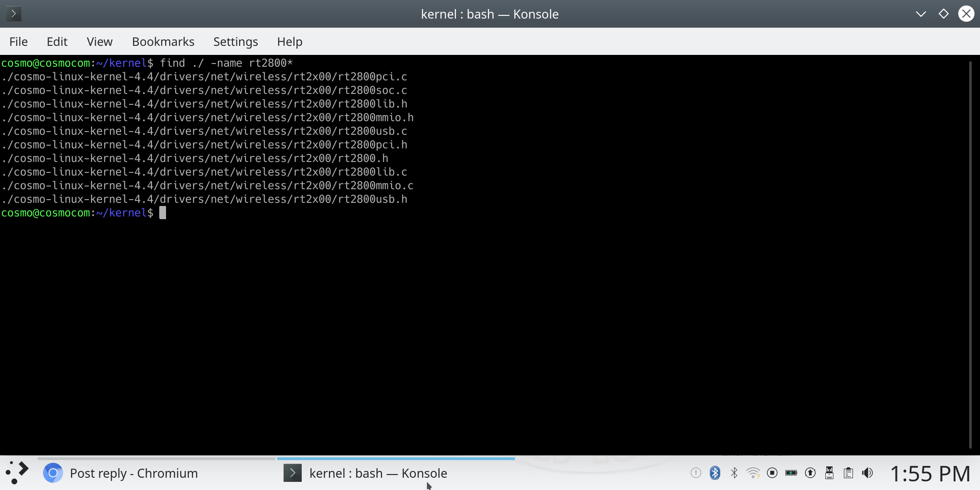Open the audio volume tray icon

pos(867,473)
